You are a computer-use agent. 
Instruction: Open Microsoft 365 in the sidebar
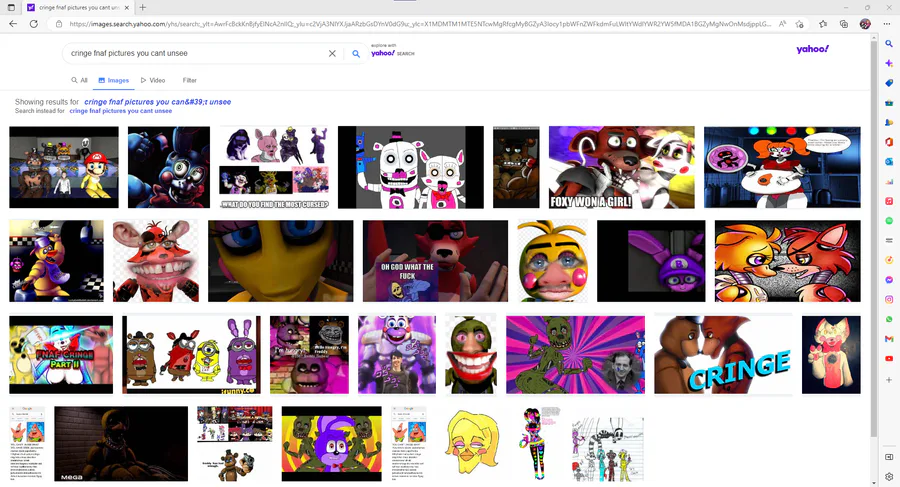point(889,142)
